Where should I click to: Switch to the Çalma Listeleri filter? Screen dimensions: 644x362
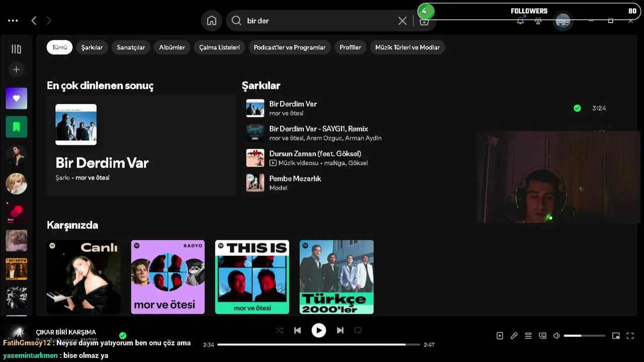coord(219,47)
